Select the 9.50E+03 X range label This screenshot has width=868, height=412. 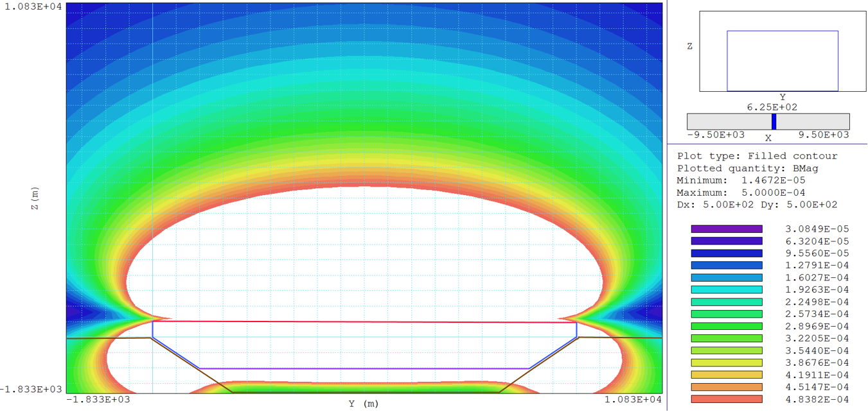click(x=824, y=135)
